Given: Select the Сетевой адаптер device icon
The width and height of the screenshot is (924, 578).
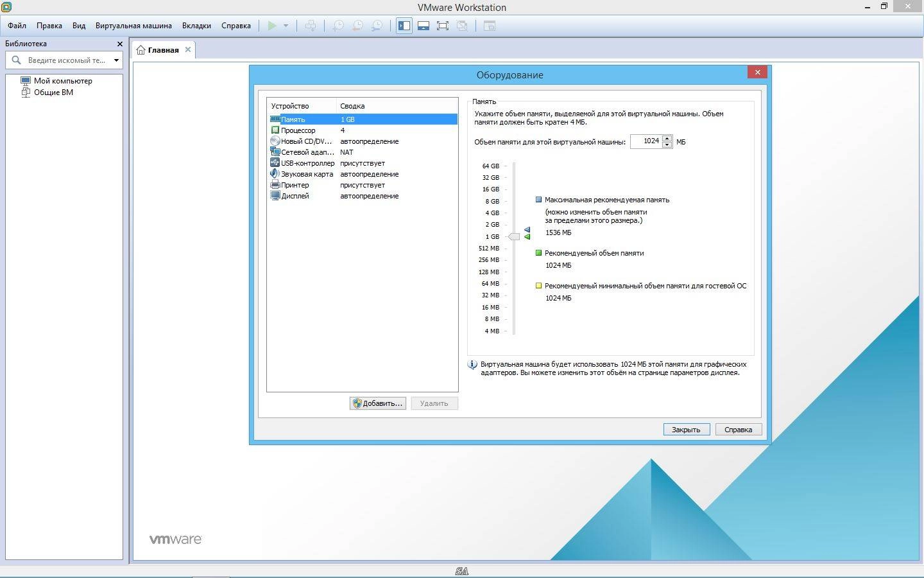Looking at the screenshot, I should [275, 152].
